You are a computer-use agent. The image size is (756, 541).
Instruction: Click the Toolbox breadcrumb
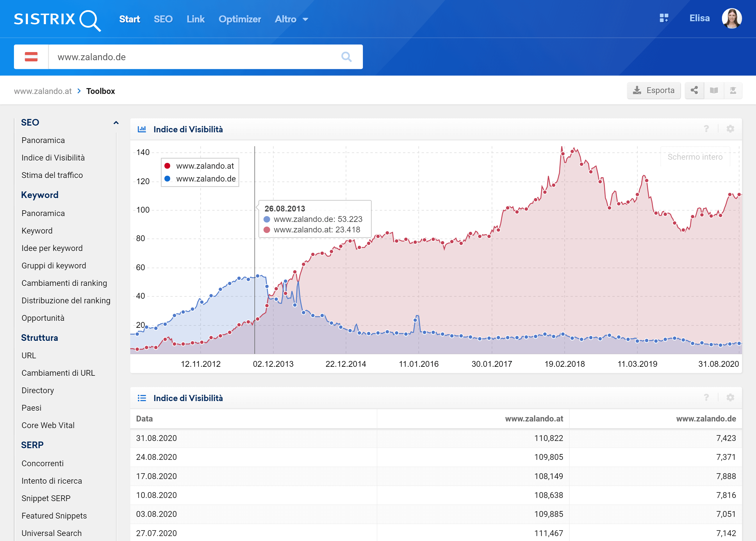coord(101,91)
